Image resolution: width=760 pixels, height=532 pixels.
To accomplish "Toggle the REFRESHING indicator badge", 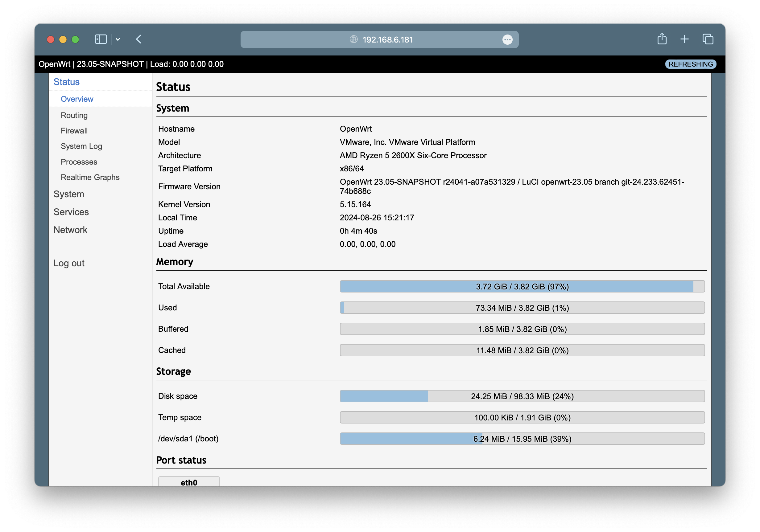I will click(x=691, y=64).
